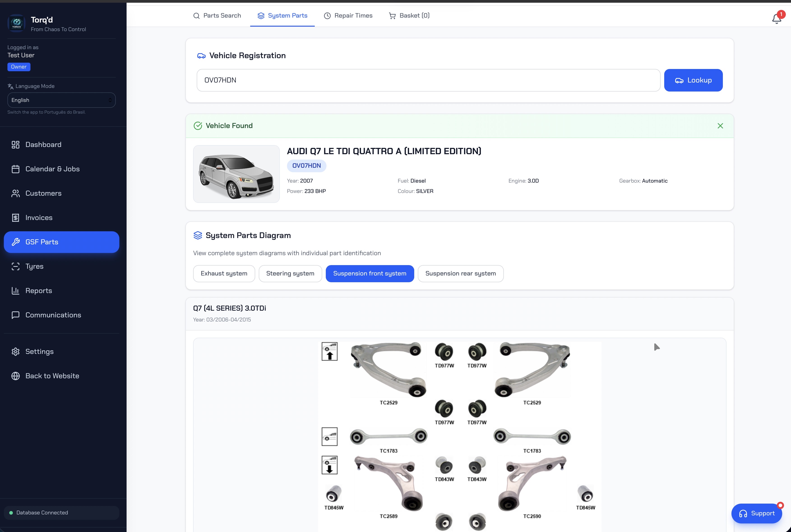Click the left TD845W bushing
This screenshot has width=791, height=532.
click(334, 494)
